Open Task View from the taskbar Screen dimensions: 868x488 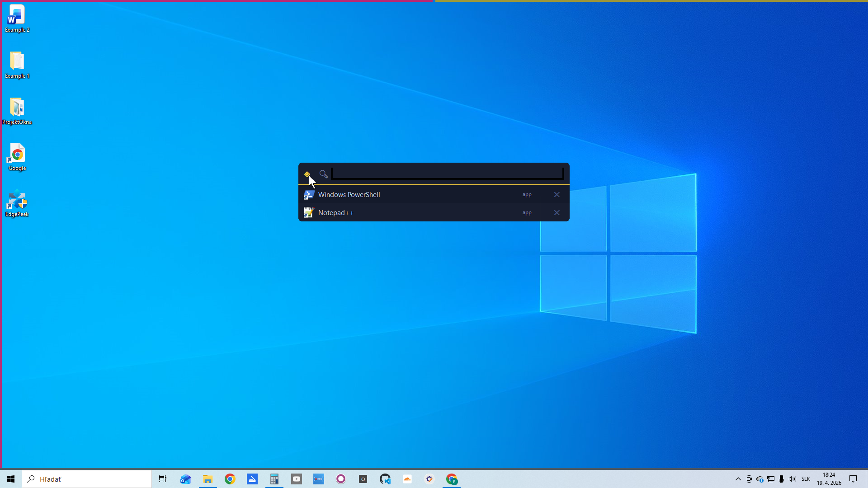[x=163, y=479]
